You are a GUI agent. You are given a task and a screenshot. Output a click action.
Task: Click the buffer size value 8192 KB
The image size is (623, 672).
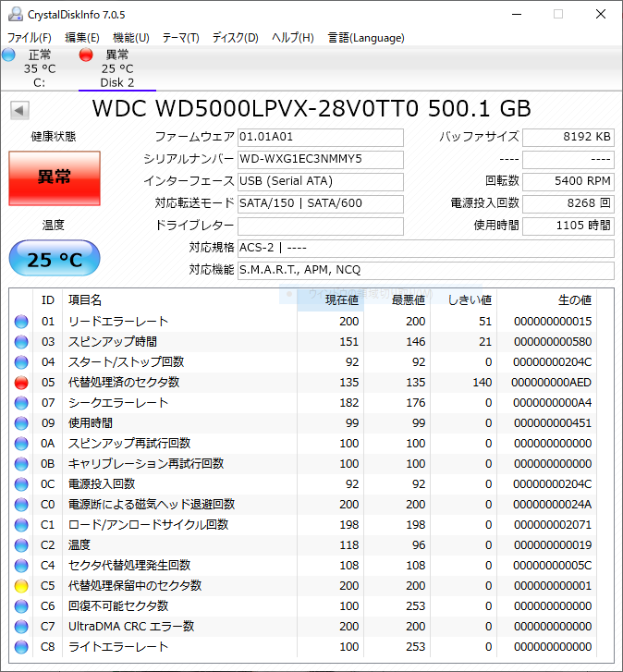click(x=568, y=137)
